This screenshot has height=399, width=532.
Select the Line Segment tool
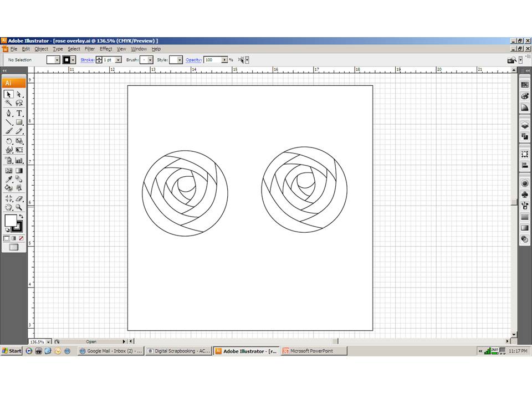(9, 122)
